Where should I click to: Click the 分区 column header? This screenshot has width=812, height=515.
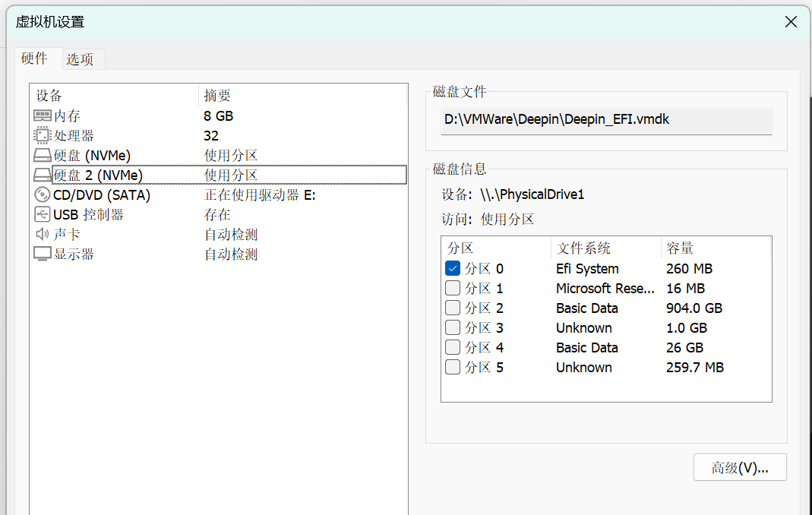(x=496, y=248)
